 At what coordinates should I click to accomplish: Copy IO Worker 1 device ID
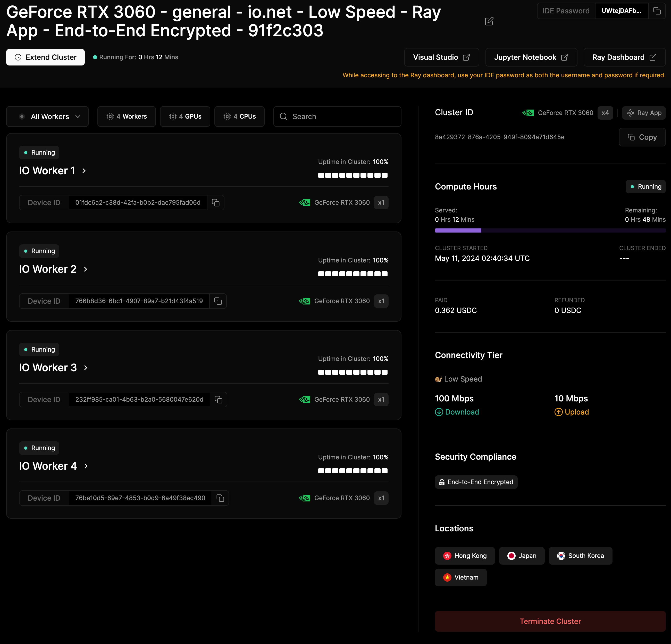[215, 203]
